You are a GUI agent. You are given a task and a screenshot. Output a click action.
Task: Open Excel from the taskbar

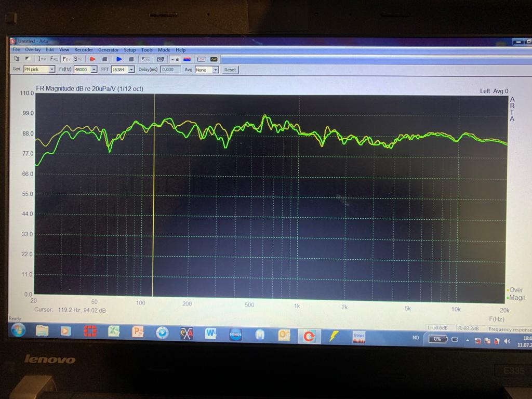tap(114, 331)
